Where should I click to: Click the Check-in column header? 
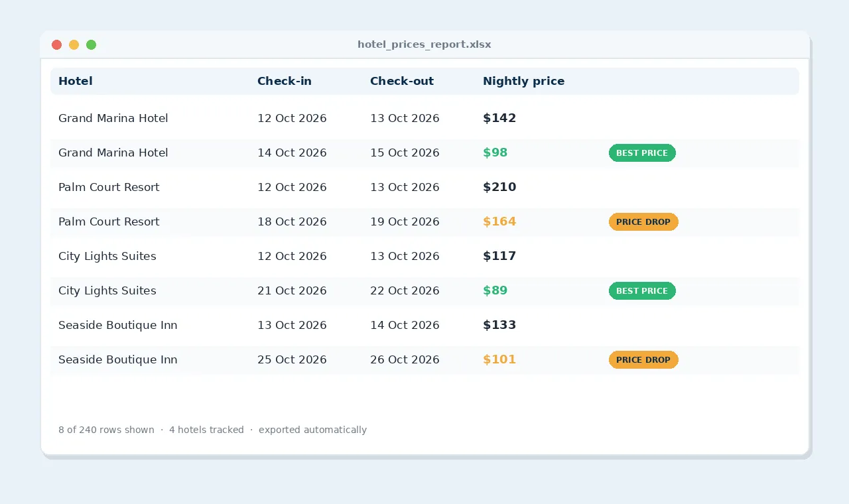pos(285,81)
